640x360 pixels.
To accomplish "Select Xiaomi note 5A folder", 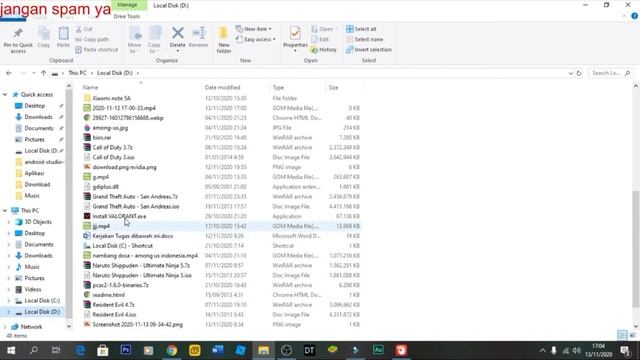I will pyautogui.click(x=111, y=98).
